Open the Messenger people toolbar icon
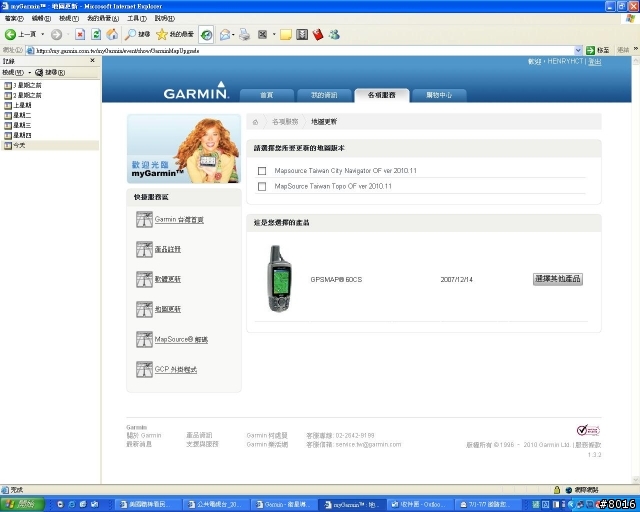The width and height of the screenshot is (640, 512). click(x=335, y=35)
